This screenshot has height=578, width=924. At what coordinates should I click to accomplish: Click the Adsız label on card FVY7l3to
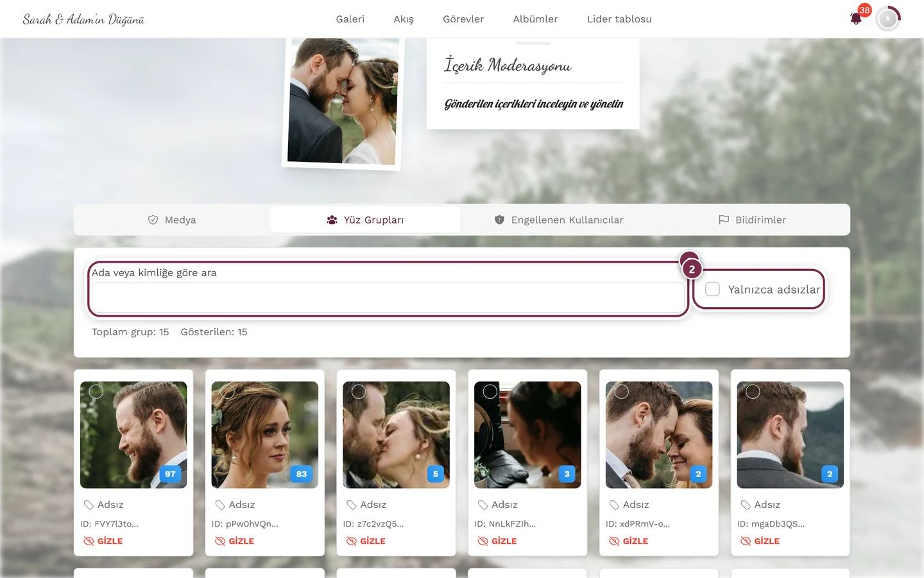tap(110, 505)
